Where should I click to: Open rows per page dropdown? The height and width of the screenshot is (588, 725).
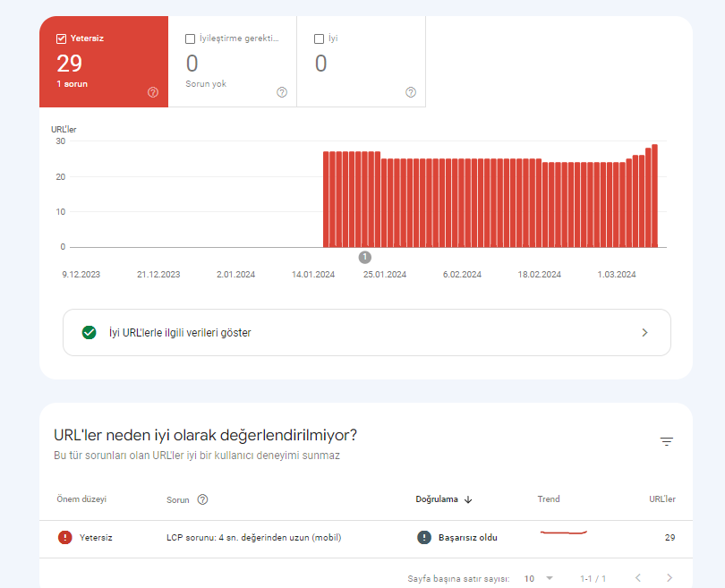pyautogui.click(x=539, y=578)
